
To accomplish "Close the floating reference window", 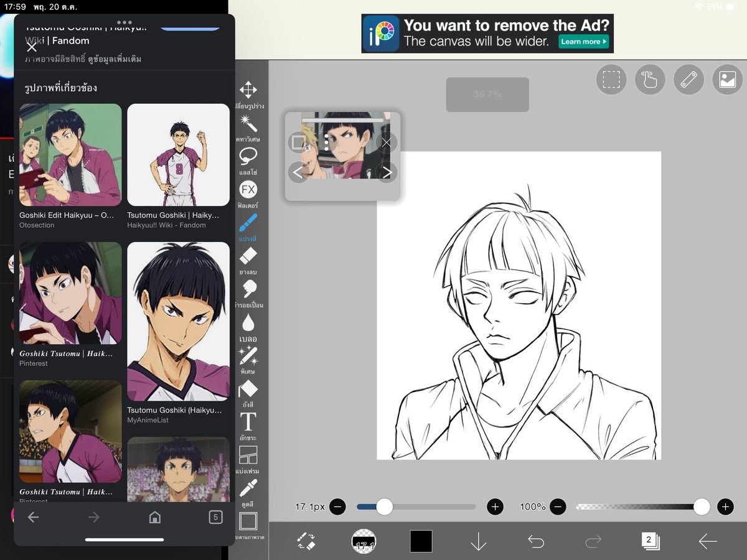I will [x=387, y=142].
